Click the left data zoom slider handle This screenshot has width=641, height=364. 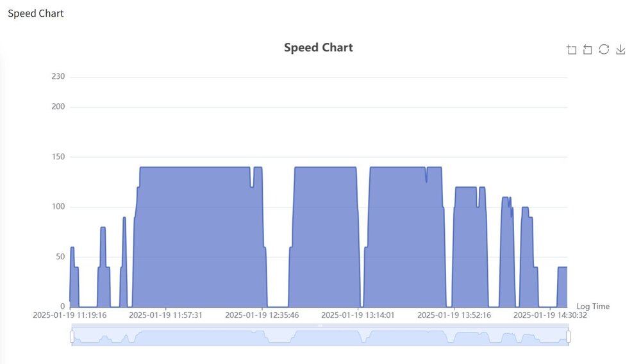72,336
